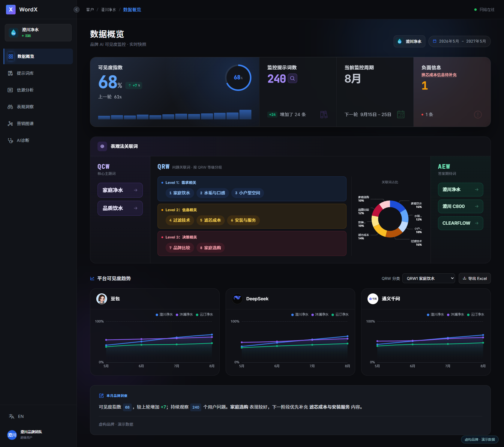Click the AI诊断 stethoscope icon in sidebar
Image resolution: width=504 pixels, height=447 pixels.
(x=10, y=140)
